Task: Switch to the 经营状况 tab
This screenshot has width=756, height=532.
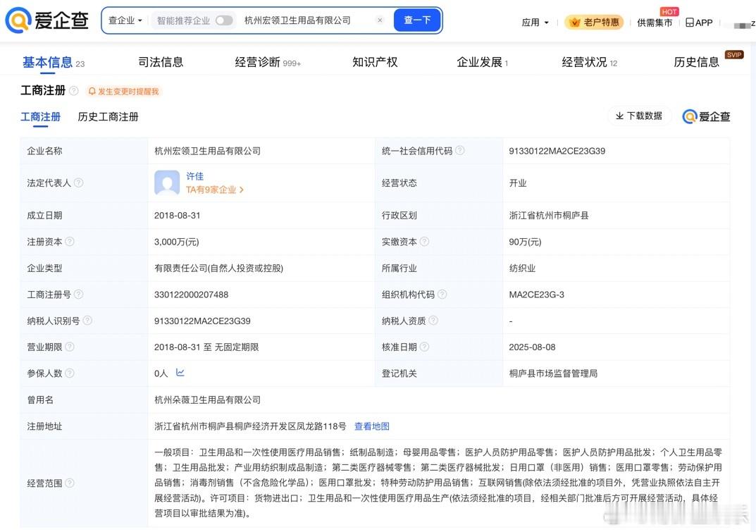Action: [x=589, y=62]
